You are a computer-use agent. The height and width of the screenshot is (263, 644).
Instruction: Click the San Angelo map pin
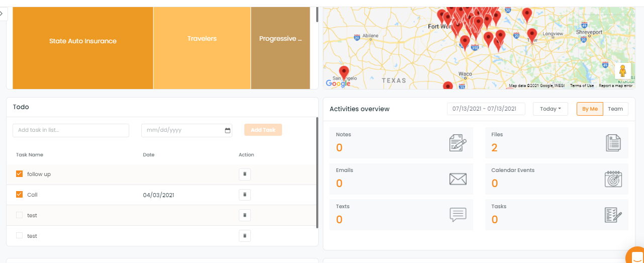[344, 73]
